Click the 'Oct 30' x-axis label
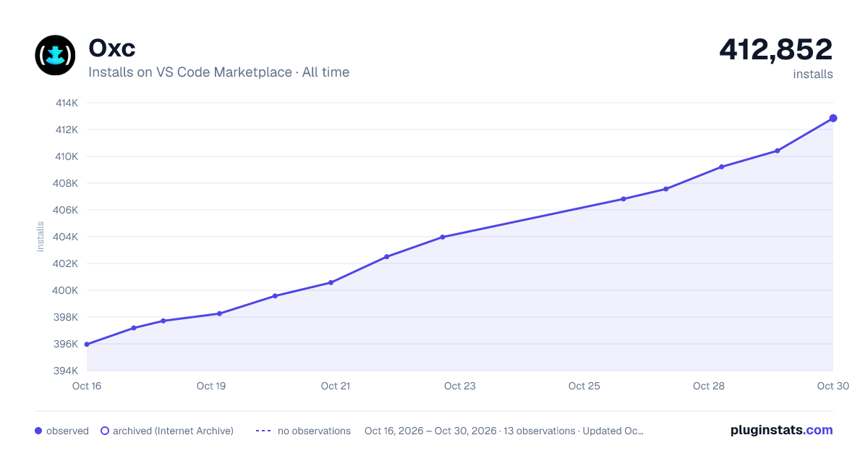This screenshot has height=456, width=868. (x=833, y=386)
